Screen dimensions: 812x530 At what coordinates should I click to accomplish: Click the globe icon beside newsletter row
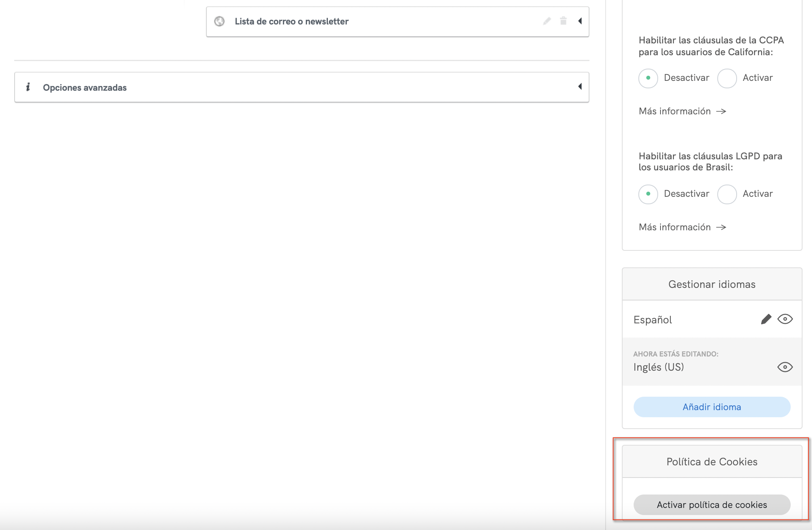(x=219, y=21)
